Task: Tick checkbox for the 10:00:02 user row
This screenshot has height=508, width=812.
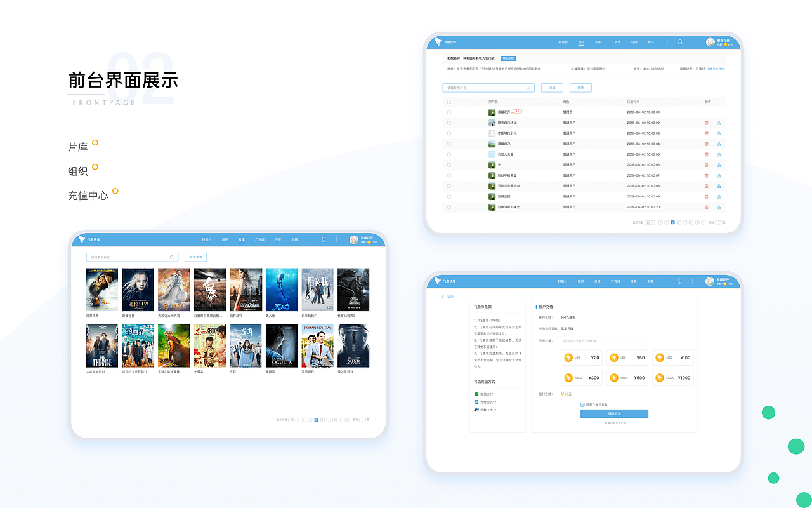Action: click(449, 123)
